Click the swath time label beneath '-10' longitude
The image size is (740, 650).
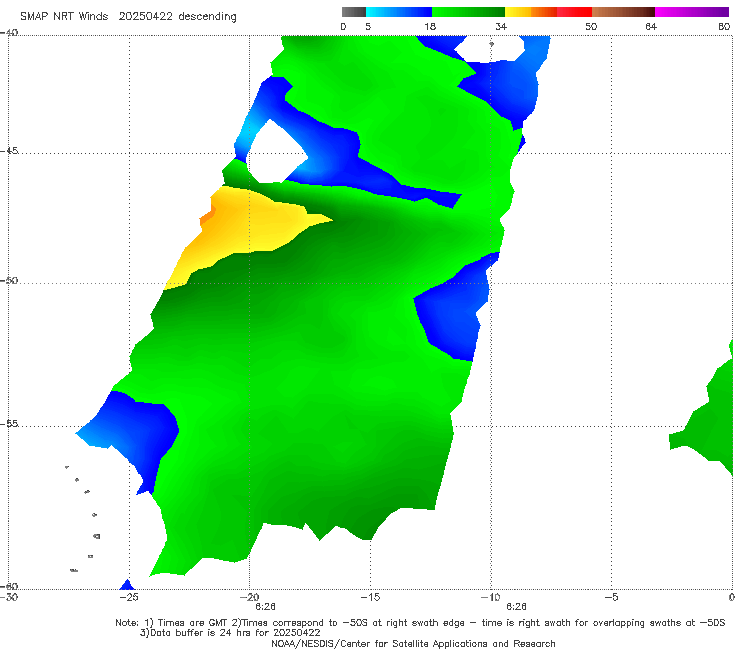point(516,607)
